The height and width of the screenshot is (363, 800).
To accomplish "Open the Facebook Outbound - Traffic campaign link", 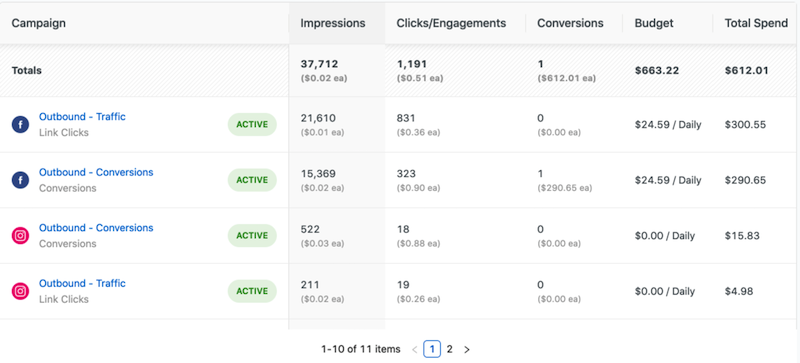I will coord(82,116).
